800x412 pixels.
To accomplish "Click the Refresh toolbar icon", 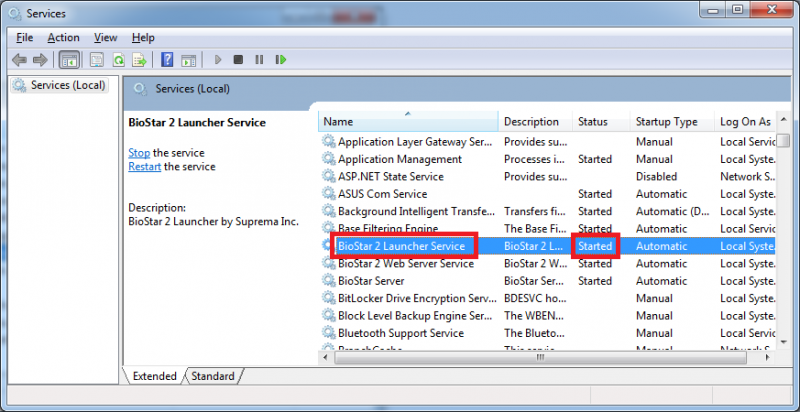I will [x=118, y=60].
